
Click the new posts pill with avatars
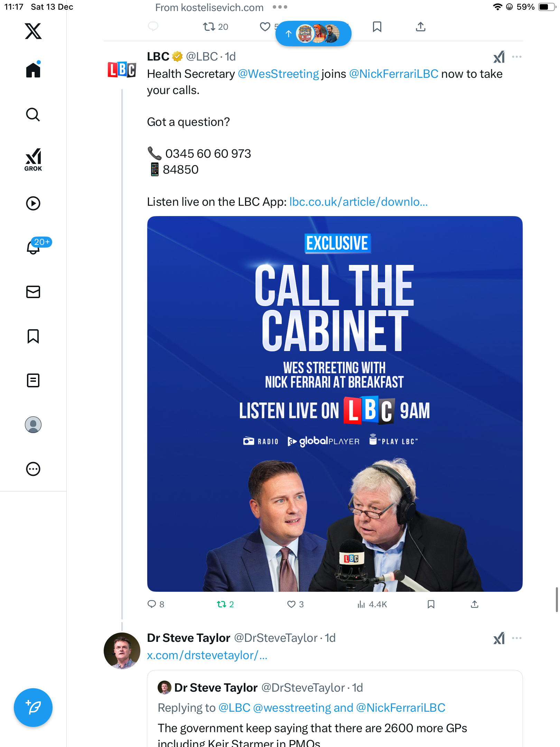(313, 34)
